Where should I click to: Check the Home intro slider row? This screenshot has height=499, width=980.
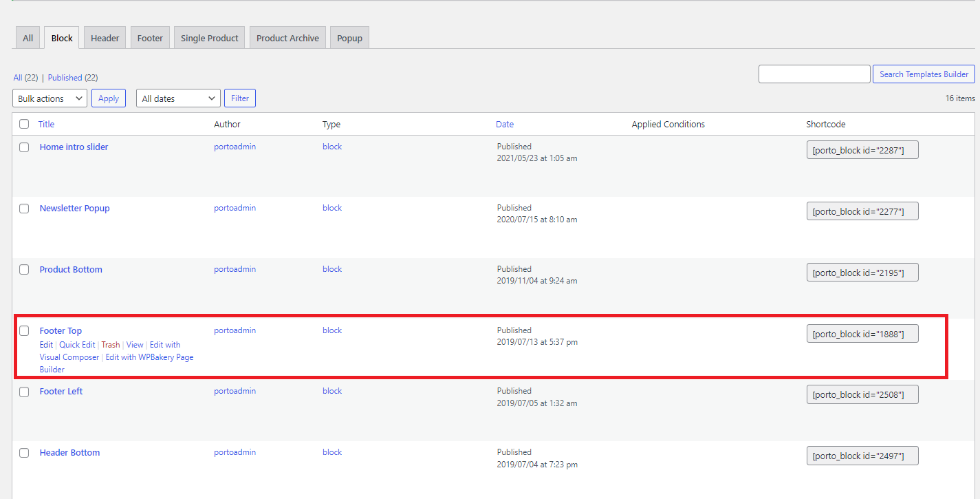[24, 147]
